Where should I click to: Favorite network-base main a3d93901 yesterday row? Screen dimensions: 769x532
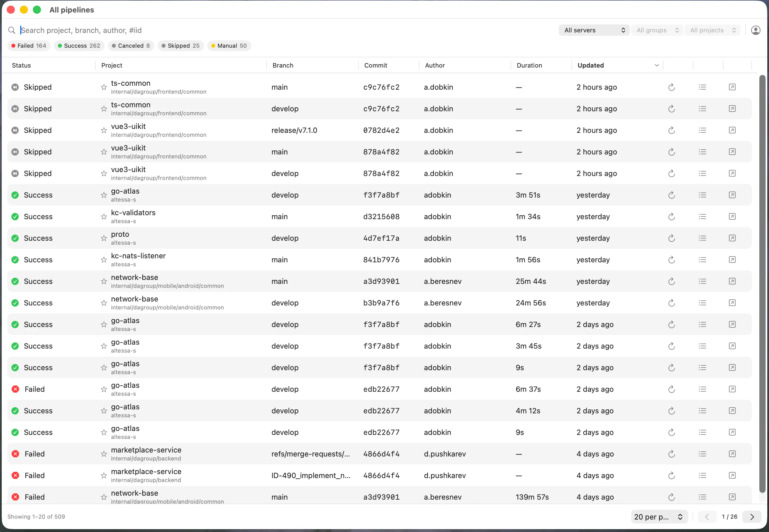click(x=104, y=281)
